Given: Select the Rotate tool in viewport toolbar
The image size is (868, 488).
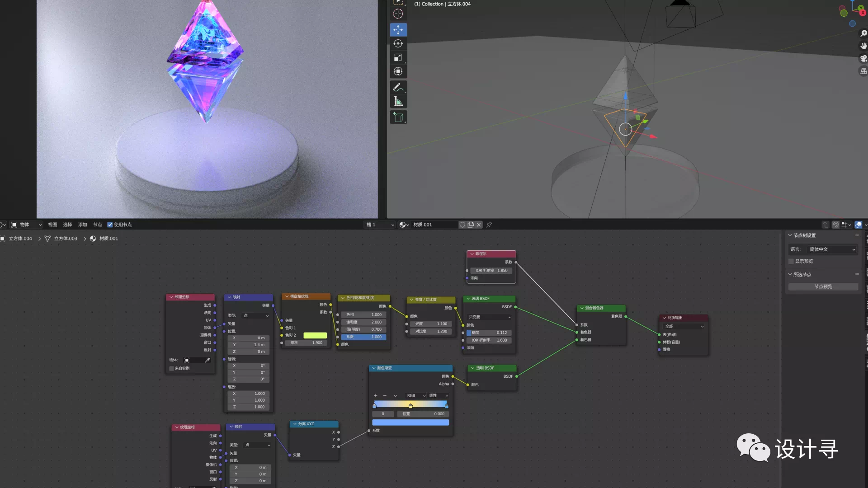Looking at the screenshot, I should (398, 44).
